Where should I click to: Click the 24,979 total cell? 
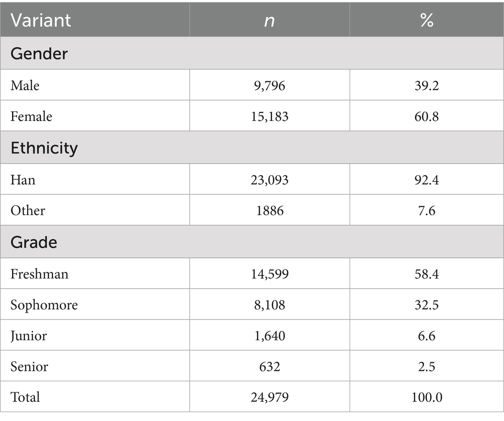pos(270,397)
